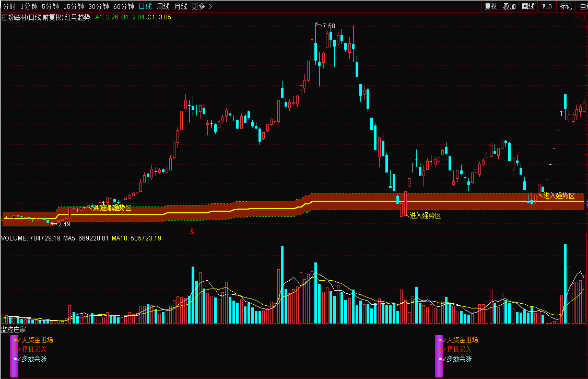Click the 进入强势区 label below the band
The image size is (588, 379).
(425, 215)
